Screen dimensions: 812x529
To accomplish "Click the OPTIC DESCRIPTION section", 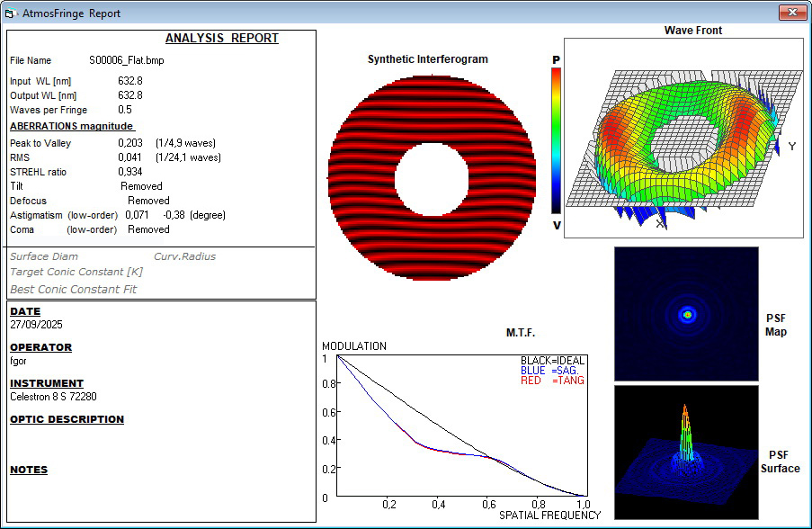I will pyautogui.click(x=67, y=419).
